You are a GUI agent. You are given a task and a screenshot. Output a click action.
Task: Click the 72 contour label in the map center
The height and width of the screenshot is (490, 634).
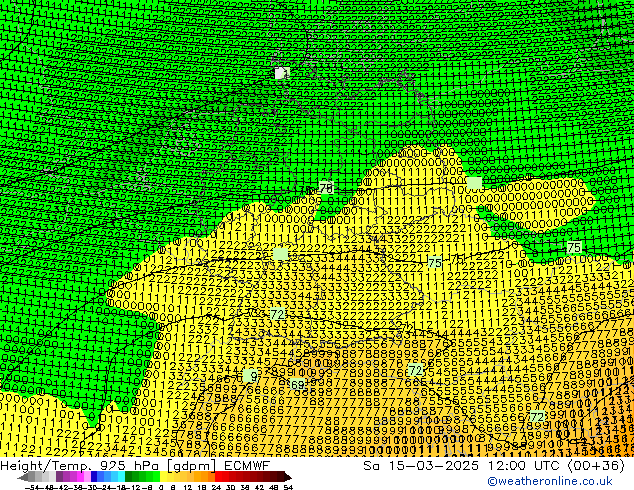277,314
